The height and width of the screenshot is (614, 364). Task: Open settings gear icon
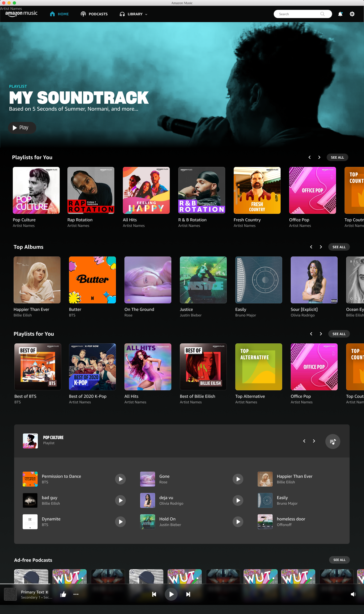click(x=352, y=14)
